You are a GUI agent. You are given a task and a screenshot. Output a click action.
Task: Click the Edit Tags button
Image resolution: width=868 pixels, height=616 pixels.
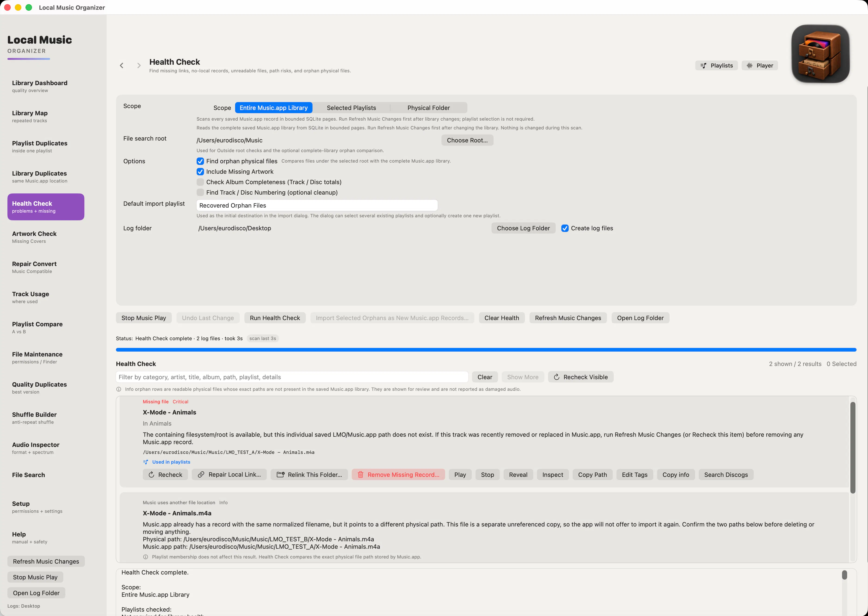pos(634,475)
